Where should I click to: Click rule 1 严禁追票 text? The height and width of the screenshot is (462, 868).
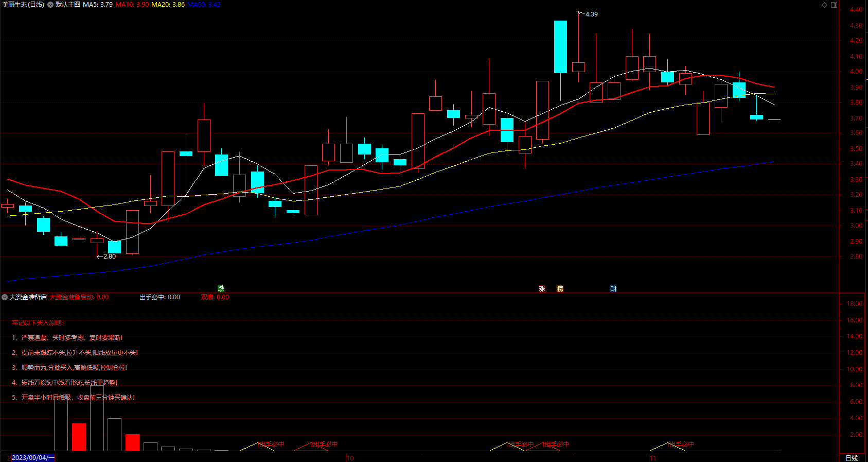pos(67,338)
